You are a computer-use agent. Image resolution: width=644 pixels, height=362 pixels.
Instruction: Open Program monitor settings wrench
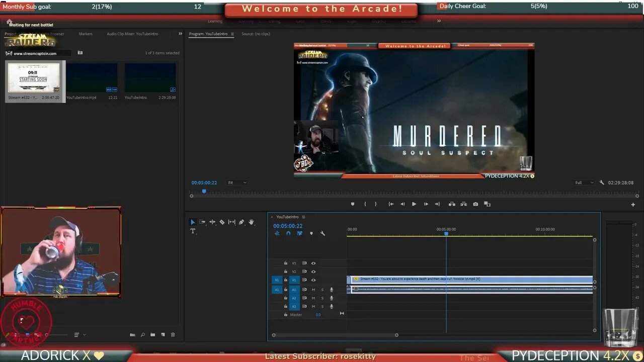[602, 183]
